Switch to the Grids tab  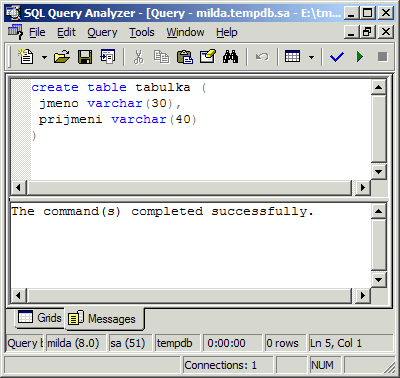point(40,318)
